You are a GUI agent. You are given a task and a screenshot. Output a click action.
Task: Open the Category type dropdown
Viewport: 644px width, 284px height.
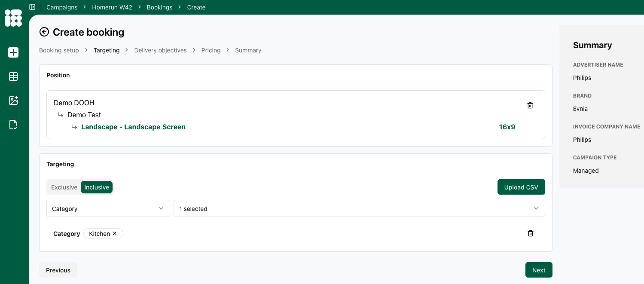pos(108,208)
